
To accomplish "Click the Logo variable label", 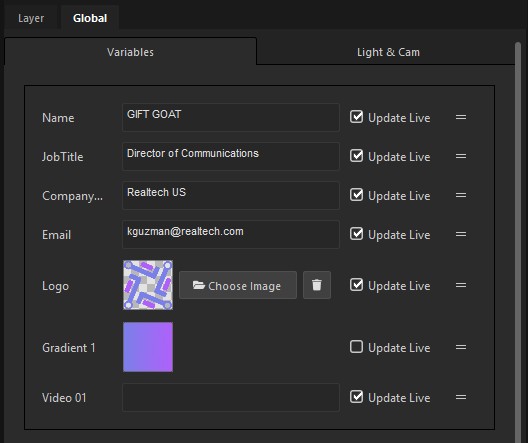I will [55, 286].
